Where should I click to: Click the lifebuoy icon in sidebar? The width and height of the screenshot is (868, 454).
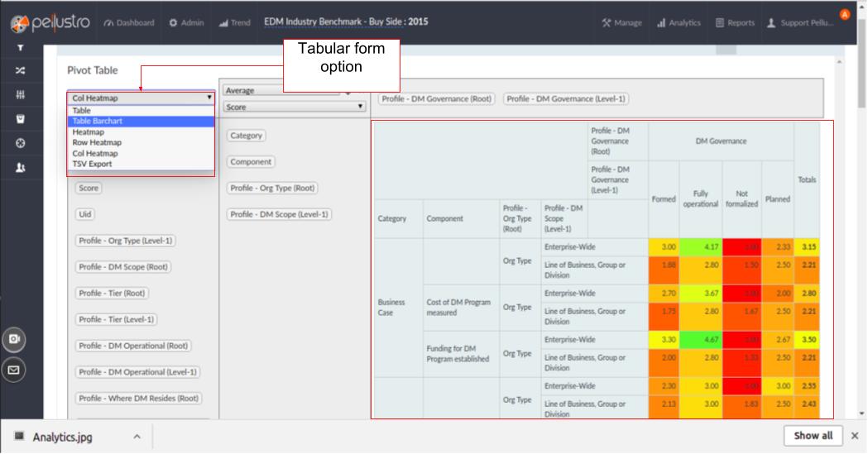tap(21, 143)
